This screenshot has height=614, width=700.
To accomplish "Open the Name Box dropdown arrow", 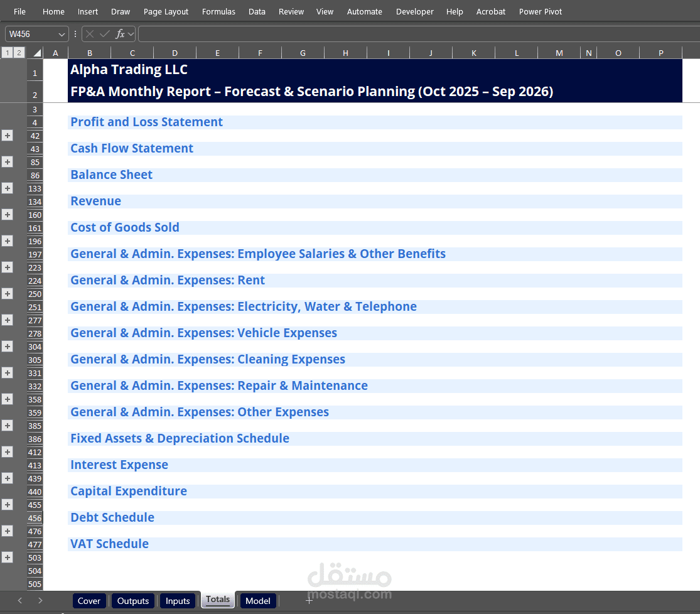I will 62,34.
